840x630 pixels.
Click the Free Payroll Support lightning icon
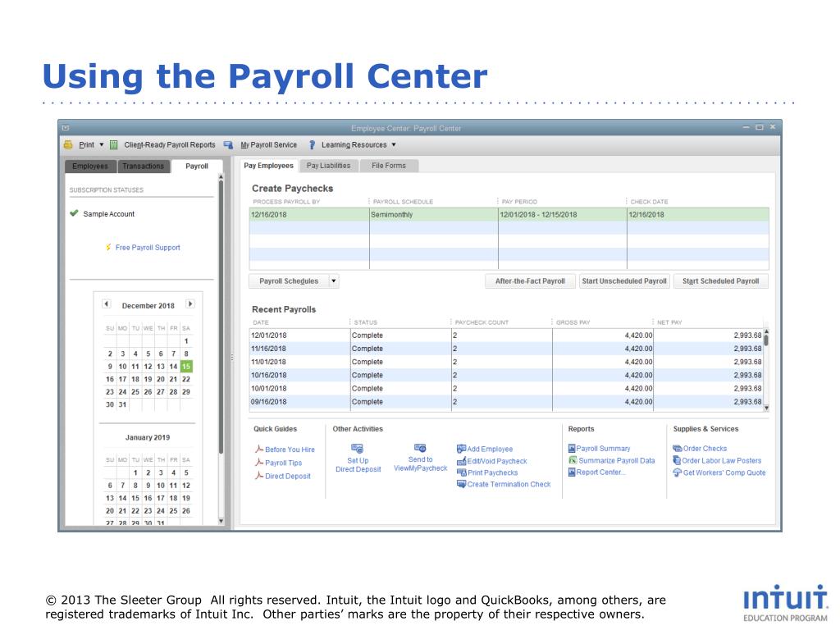click(109, 247)
